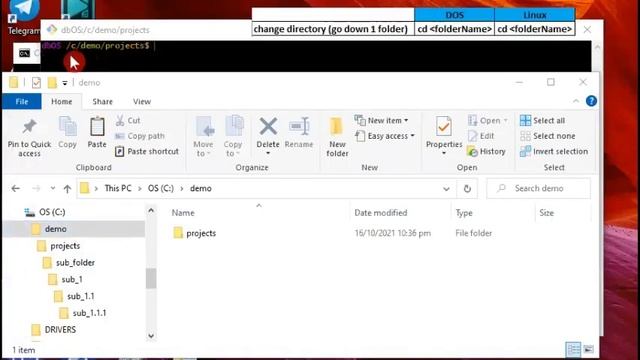Screen dimensions: 640x360
Task: Click the Paste clipboard icon
Action: click(97, 127)
